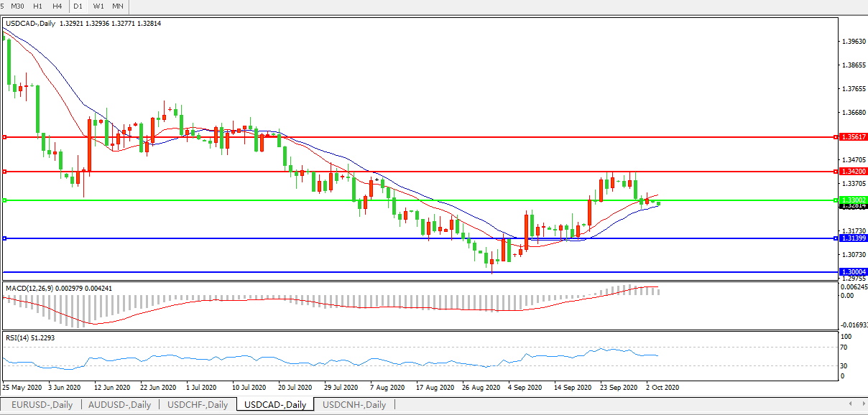Click the blue 1.30004 price label
Screen dimensions: 868x415
[x=853, y=272]
